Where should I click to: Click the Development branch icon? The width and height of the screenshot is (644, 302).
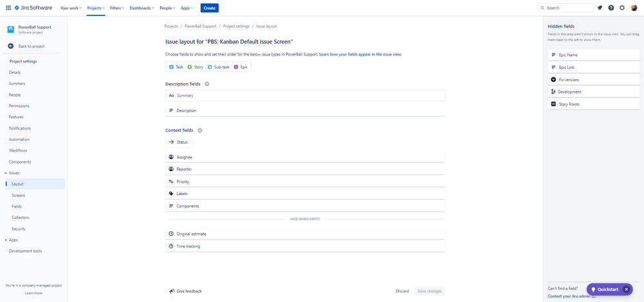pos(553,92)
